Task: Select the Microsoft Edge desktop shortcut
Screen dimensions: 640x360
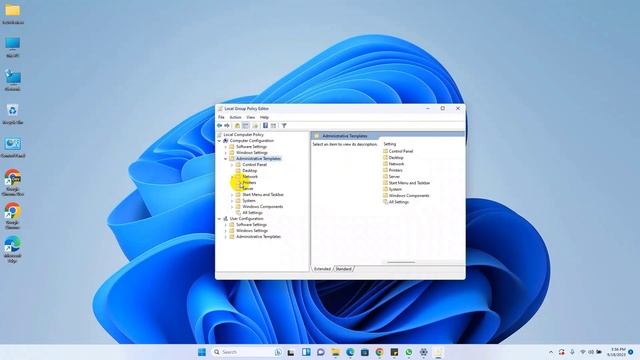Action: pos(13,249)
